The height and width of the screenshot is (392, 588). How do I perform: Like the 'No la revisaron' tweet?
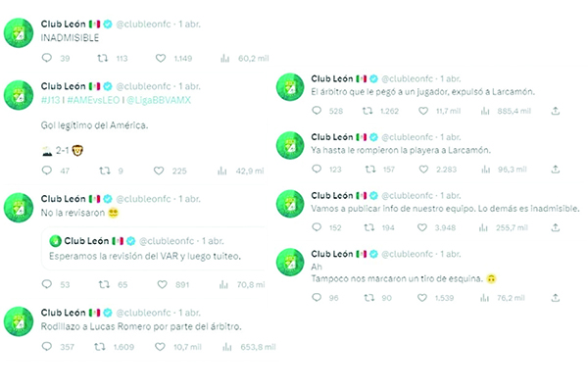pyautogui.click(x=162, y=284)
